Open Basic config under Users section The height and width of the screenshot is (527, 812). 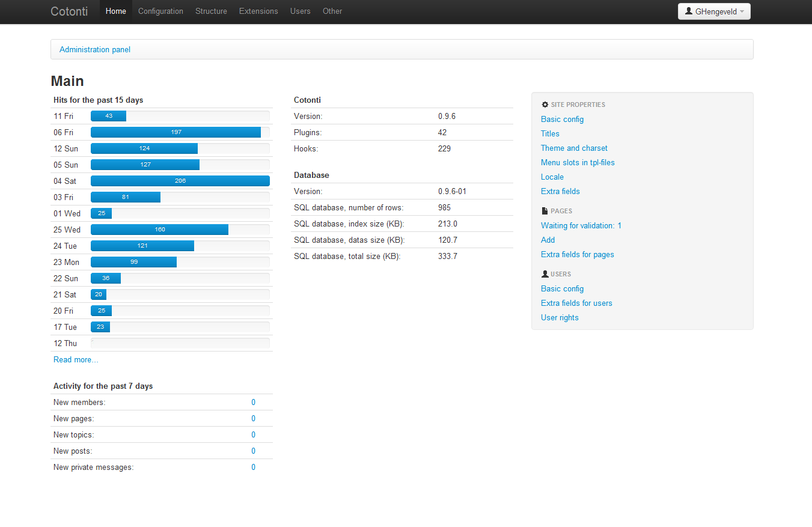tap(562, 289)
